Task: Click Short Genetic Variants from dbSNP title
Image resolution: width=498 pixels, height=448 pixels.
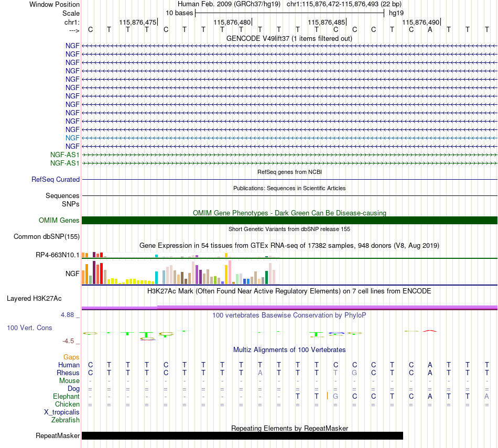Action: pyautogui.click(x=289, y=229)
